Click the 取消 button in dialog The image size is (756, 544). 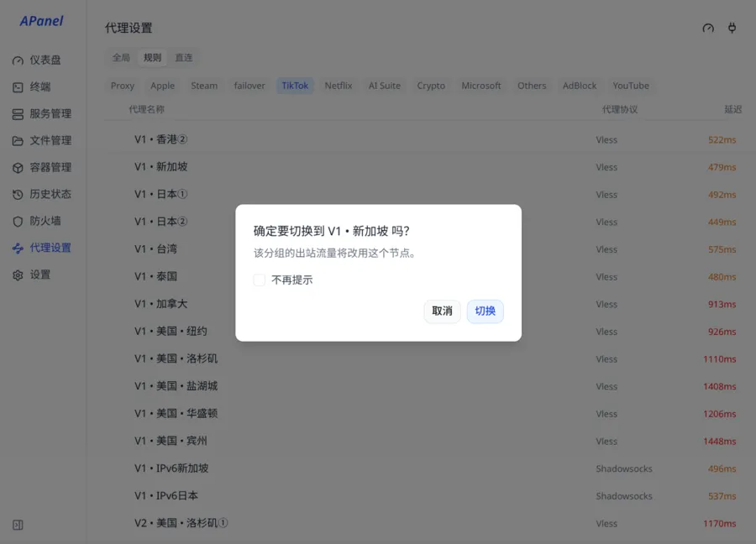tap(442, 311)
